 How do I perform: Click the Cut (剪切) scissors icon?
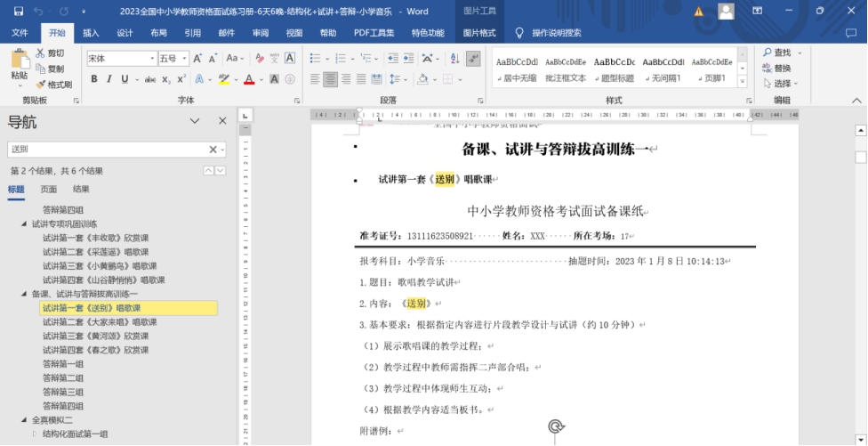(x=40, y=53)
